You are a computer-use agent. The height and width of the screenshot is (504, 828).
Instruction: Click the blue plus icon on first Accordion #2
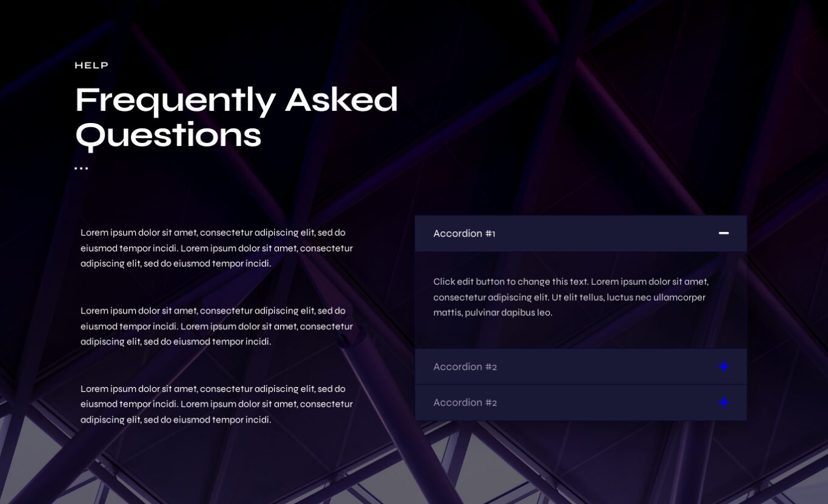pos(724,366)
